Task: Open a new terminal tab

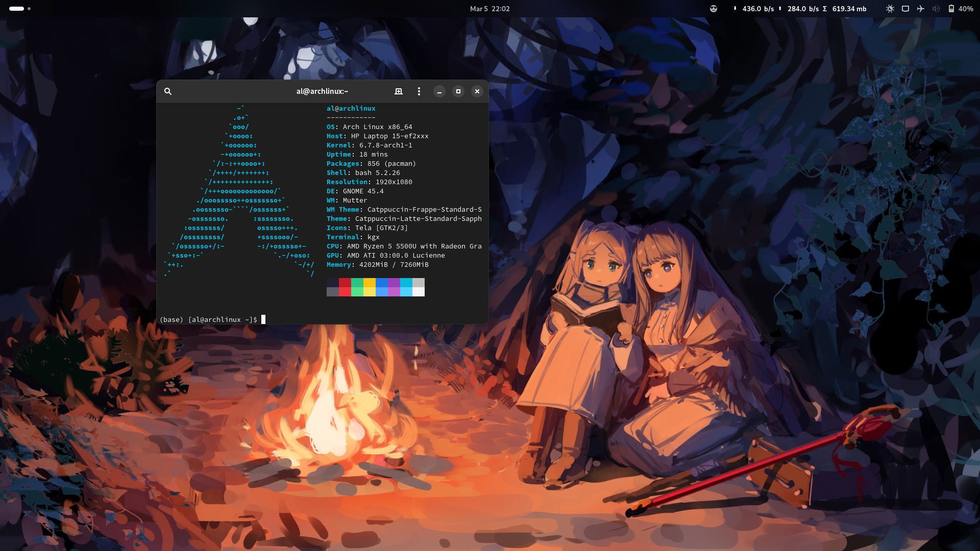Action: tap(399, 91)
